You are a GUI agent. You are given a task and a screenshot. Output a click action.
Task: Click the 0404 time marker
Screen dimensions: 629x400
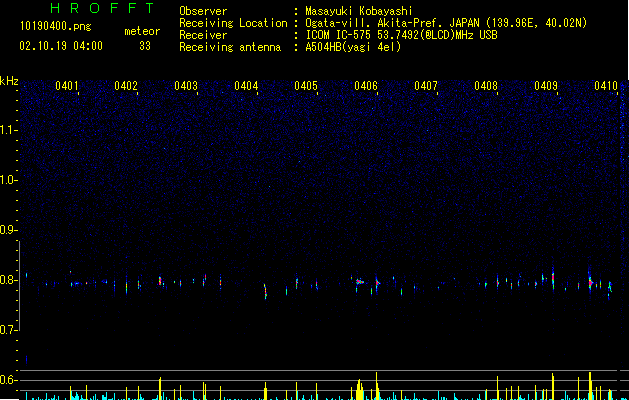tap(246, 86)
